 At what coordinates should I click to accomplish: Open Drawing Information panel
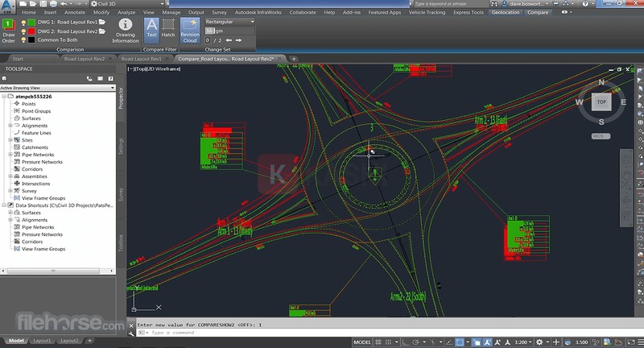tap(126, 31)
